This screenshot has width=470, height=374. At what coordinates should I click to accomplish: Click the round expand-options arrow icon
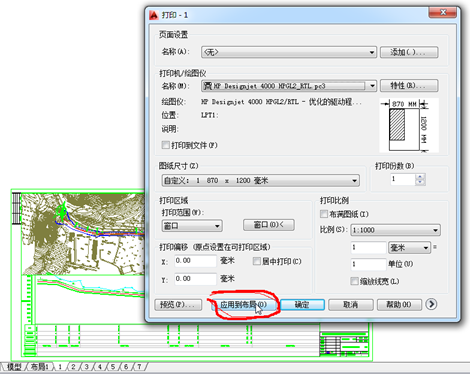[431, 304]
